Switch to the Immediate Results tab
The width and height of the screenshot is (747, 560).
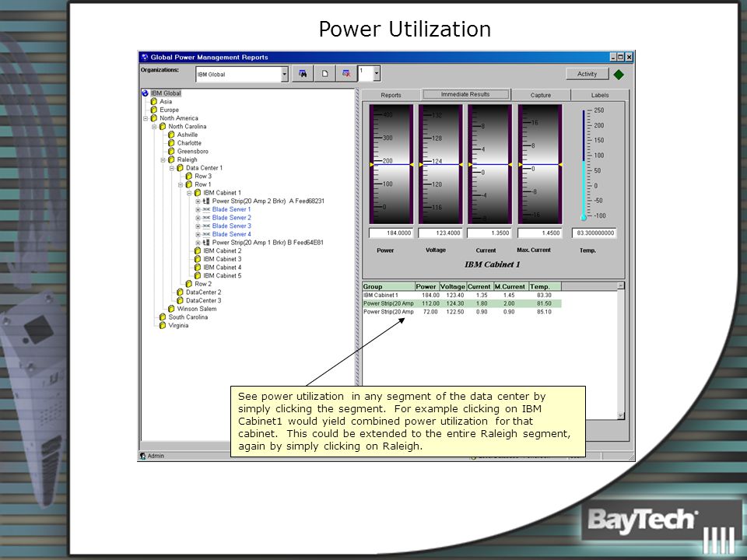pyautogui.click(x=465, y=94)
